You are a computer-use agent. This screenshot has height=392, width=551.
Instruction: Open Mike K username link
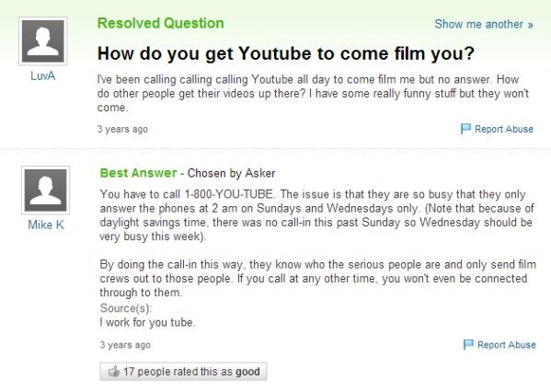pyautogui.click(x=46, y=225)
